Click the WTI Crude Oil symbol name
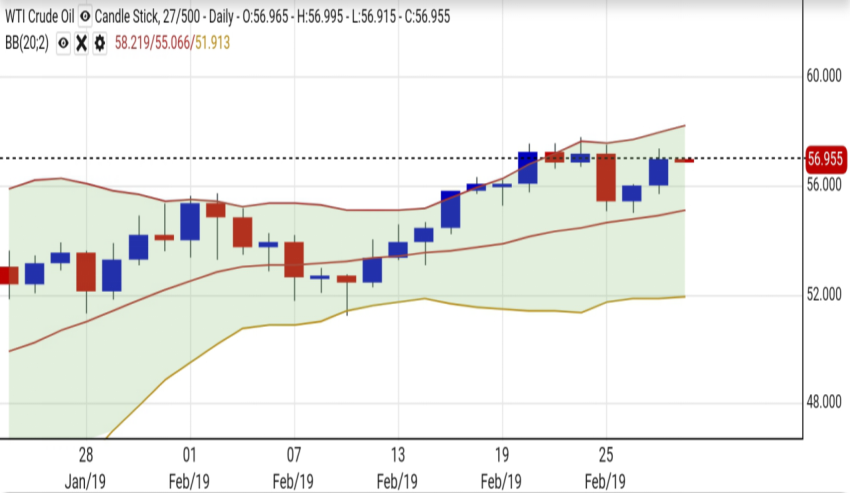The image size is (854, 493). point(39,18)
